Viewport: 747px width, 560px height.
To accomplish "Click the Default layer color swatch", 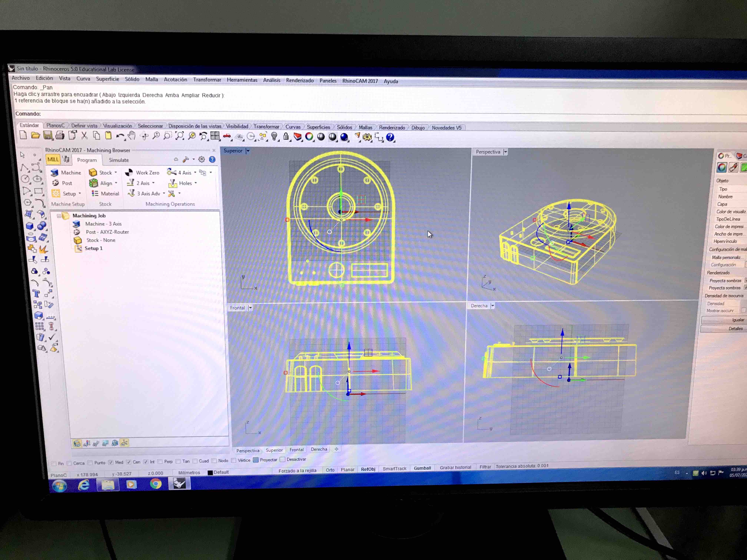I will click(210, 472).
